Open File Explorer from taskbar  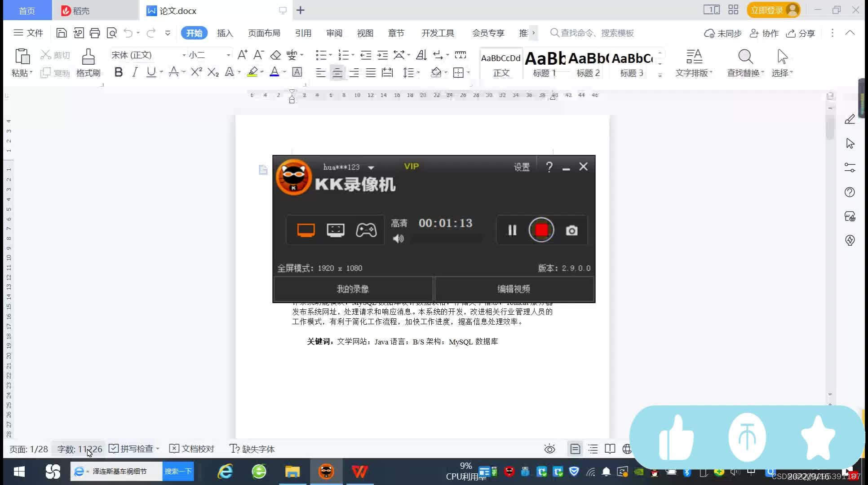[292, 472]
